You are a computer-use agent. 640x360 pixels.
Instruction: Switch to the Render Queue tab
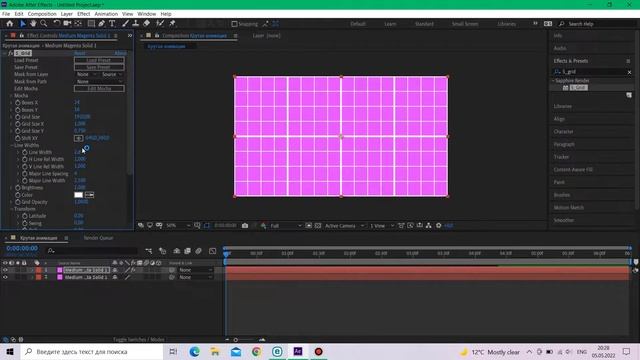[x=98, y=238]
